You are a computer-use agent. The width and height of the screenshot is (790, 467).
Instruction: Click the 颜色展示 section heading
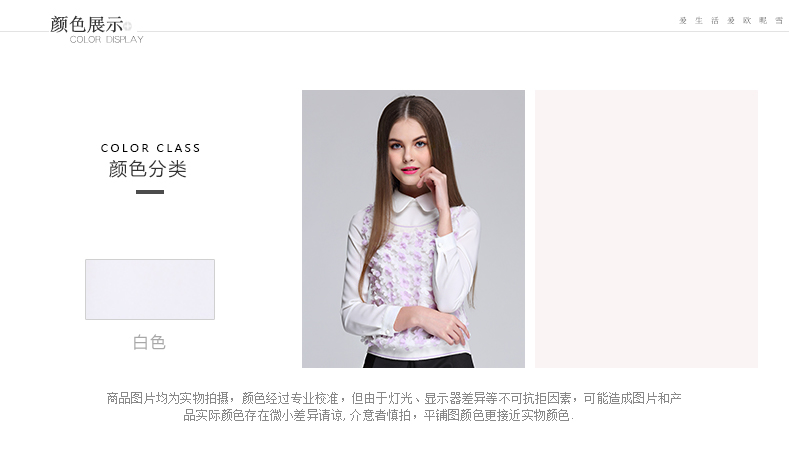point(87,24)
